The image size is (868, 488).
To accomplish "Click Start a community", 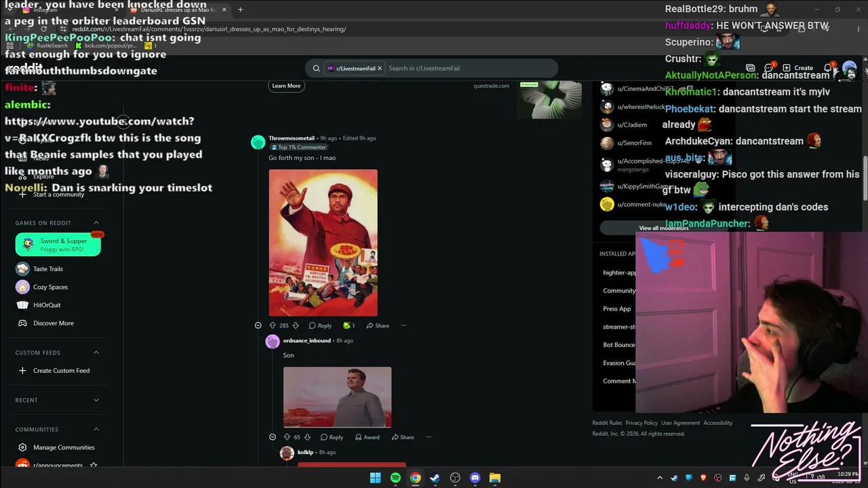I will point(58,195).
